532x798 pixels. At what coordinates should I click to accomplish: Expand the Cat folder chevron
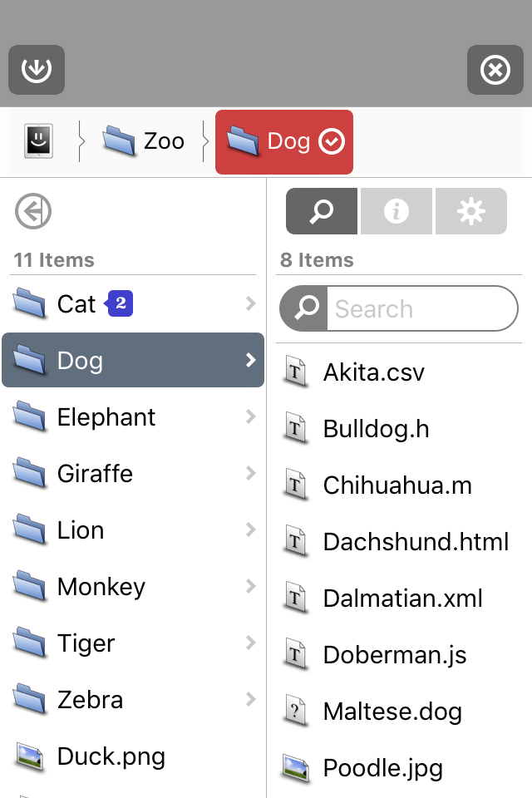click(x=250, y=304)
